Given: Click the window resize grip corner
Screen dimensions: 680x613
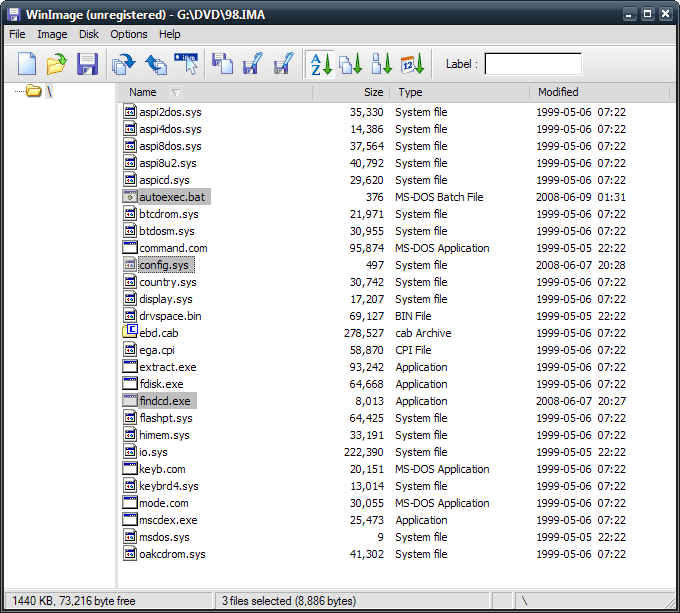Looking at the screenshot, I should (670, 603).
